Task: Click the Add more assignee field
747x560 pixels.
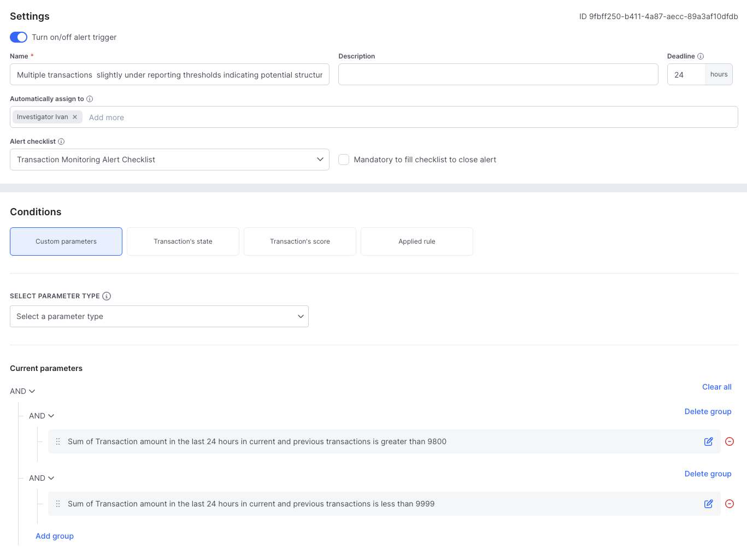Action: (x=107, y=117)
